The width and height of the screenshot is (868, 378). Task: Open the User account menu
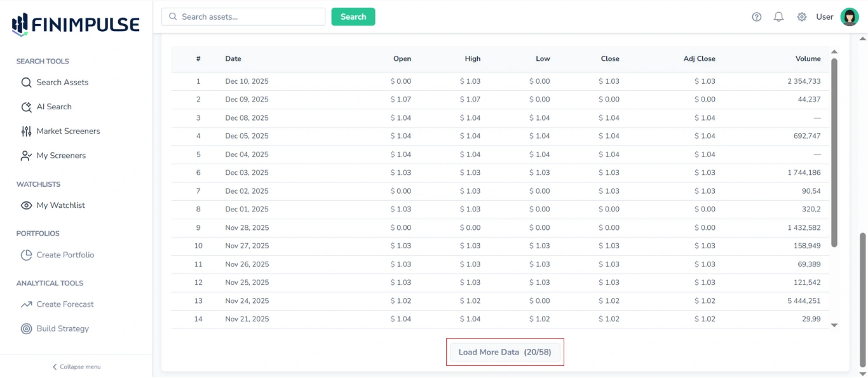824,17
